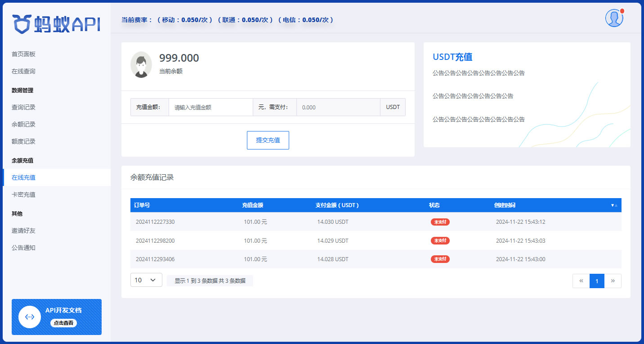Open 查询记录 under 数据管理
644x344 pixels.
pos(23,107)
